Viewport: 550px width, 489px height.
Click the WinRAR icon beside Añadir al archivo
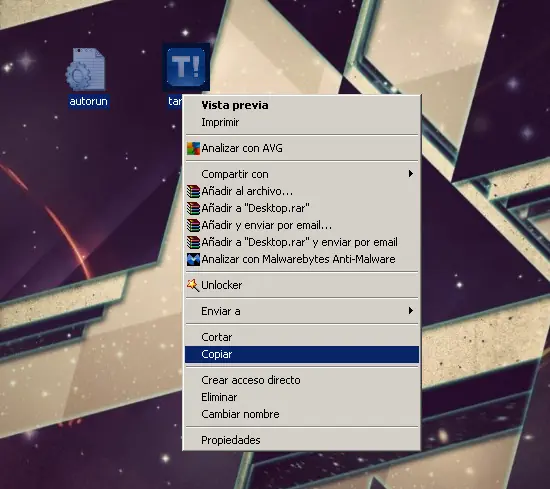pos(193,191)
